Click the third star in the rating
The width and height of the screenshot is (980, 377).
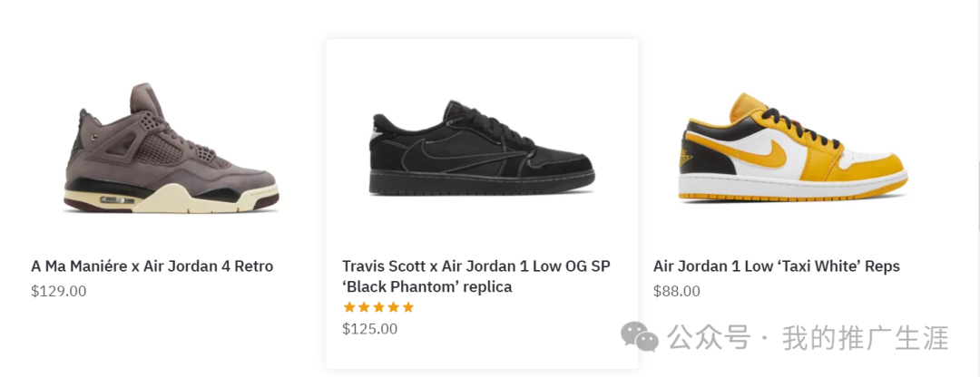[x=378, y=307]
